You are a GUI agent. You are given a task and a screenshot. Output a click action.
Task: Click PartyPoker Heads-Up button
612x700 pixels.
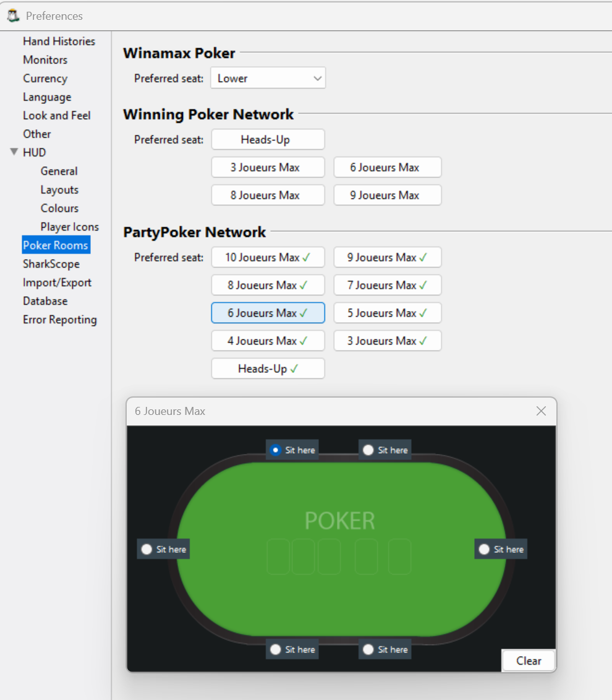(268, 369)
